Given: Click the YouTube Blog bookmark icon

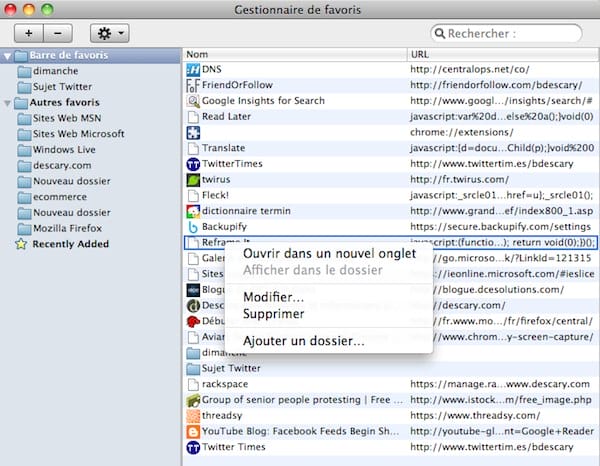Looking at the screenshot, I should point(193,431).
